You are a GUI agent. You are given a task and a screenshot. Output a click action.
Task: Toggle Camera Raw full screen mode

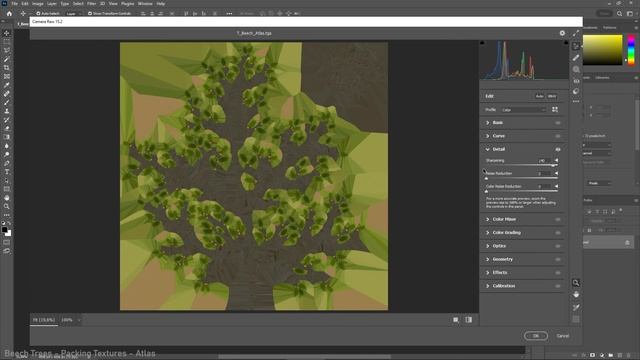(576, 33)
